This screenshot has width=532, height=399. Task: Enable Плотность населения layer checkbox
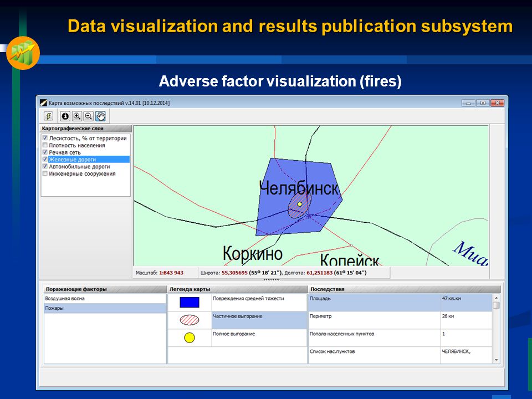[45, 145]
